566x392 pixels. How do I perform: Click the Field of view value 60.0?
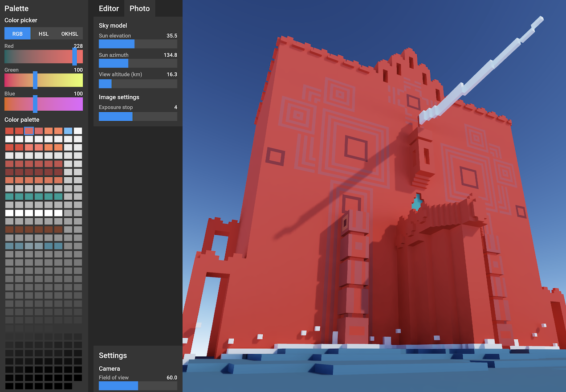pyautogui.click(x=172, y=377)
